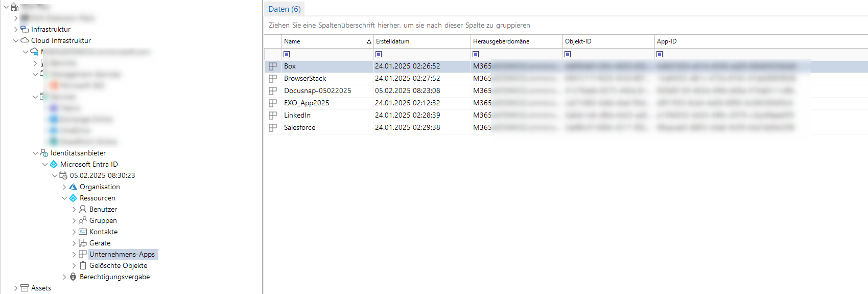Expand the Assets node
The image size is (868, 294).
pos(15,288)
